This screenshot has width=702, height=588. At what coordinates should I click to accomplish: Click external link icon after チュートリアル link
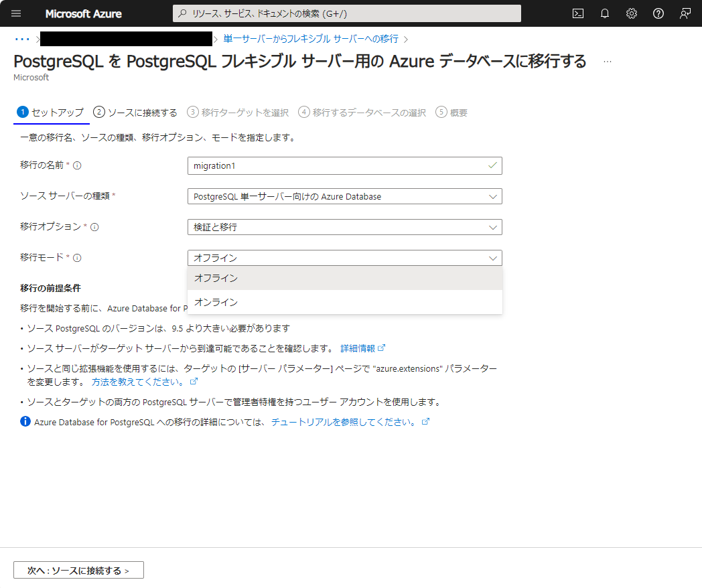tap(426, 421)
